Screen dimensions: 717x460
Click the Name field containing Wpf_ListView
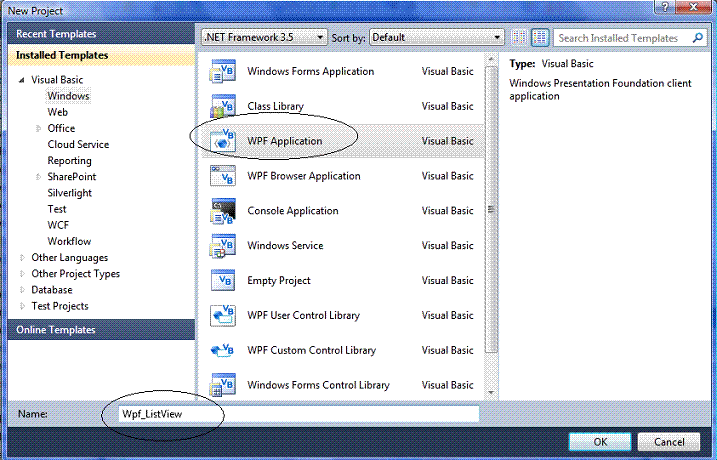[x=299, y=414]
